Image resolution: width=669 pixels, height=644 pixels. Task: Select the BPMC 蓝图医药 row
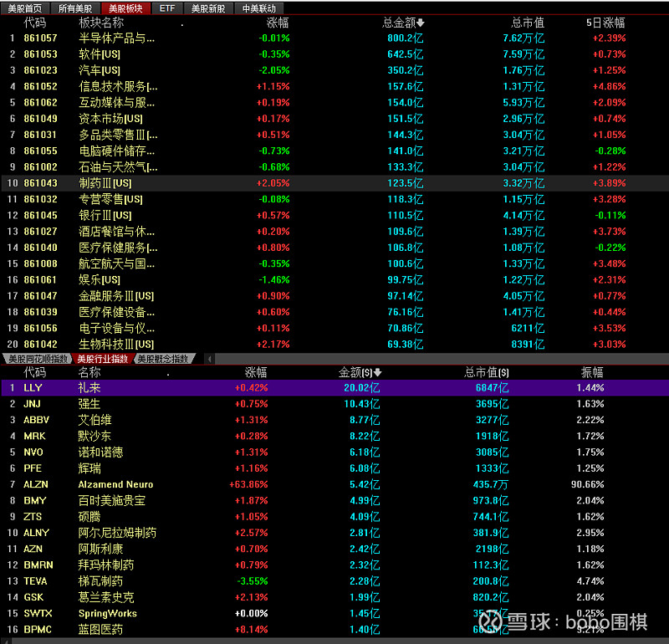tap(334, 630)
